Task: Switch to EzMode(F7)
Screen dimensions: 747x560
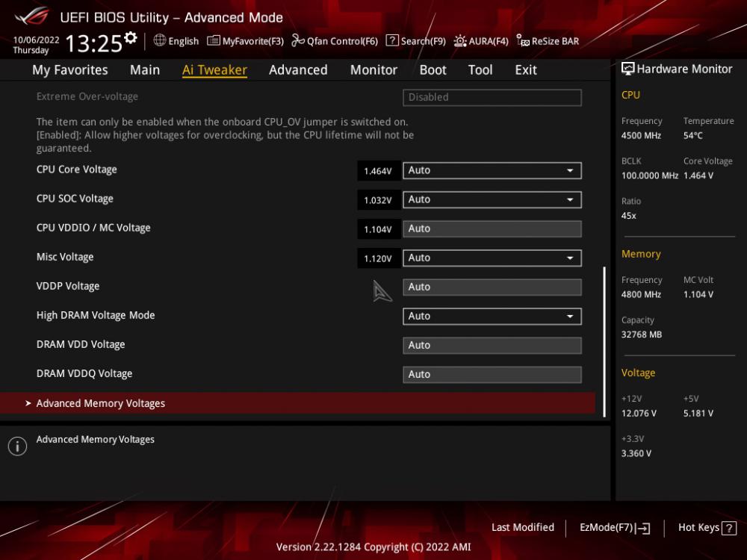Action: (615, 528)
